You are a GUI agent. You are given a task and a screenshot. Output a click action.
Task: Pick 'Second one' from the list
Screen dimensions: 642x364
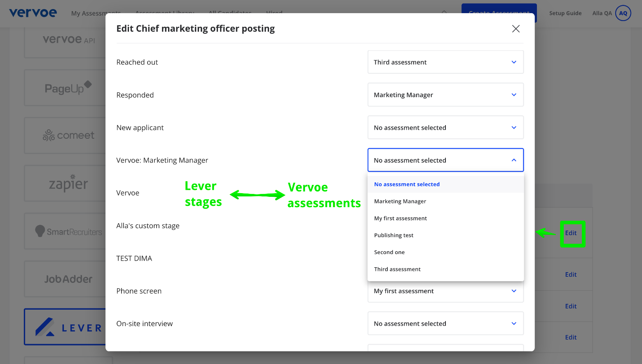click(x=445, y=252)
